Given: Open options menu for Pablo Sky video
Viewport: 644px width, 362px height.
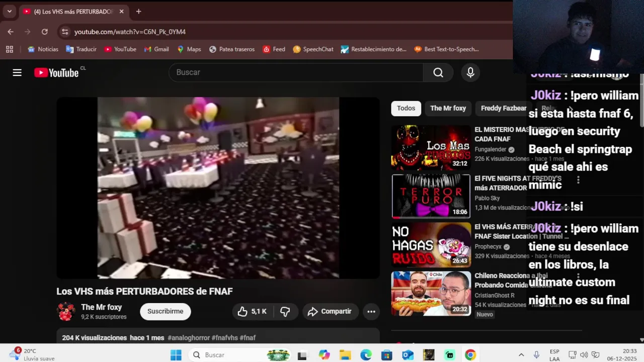Looking at the screenshot, I should coord(578,179).
